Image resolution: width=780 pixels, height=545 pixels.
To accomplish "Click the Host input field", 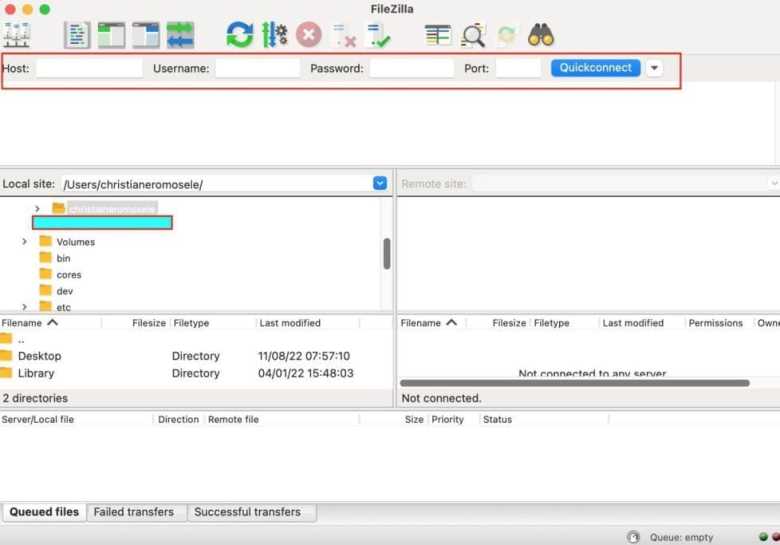I will pyautogui.click(x=90, y=68).
